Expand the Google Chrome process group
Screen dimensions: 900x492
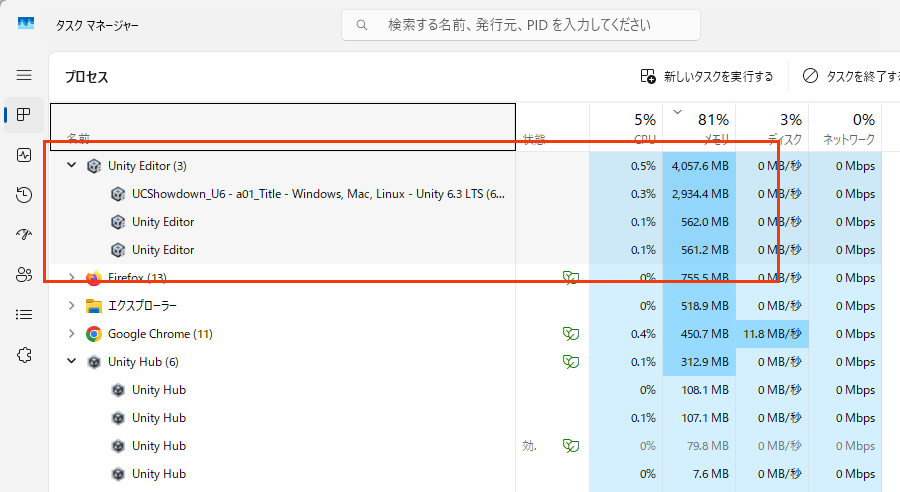71,333
